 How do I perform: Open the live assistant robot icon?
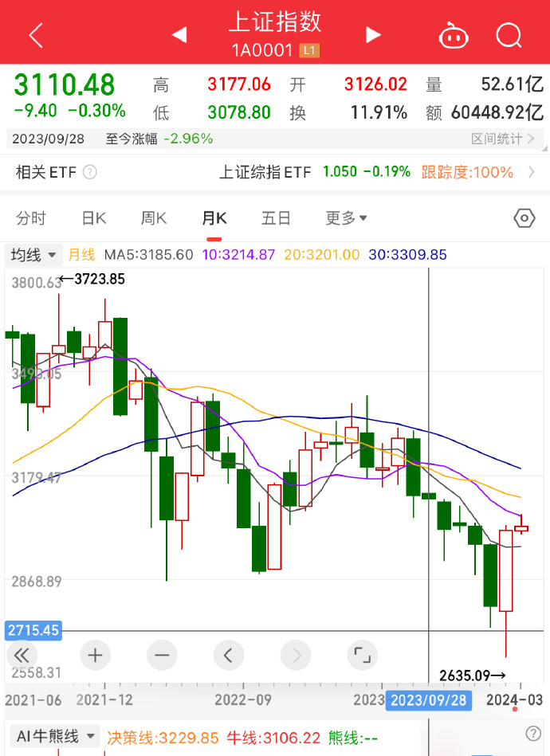[453, 35]
